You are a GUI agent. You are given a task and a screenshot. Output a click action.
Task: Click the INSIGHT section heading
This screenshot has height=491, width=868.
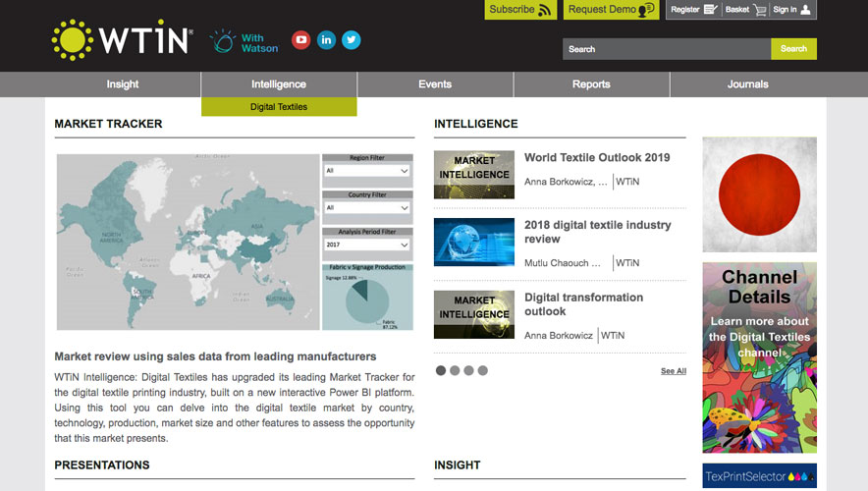click(458, 465)
